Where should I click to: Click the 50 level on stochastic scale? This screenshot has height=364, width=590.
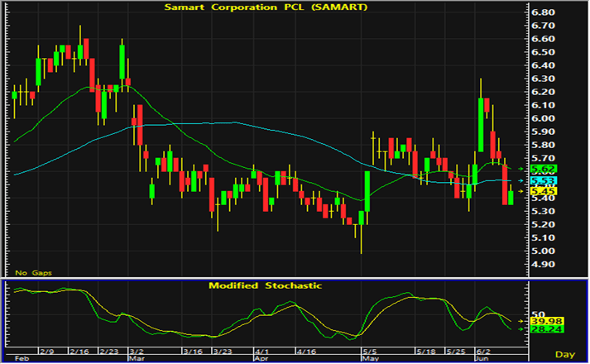[537, 314]
